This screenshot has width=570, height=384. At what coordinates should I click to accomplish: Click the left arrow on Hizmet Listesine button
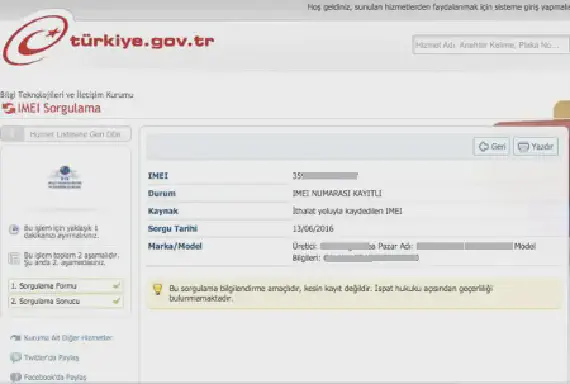12,134
